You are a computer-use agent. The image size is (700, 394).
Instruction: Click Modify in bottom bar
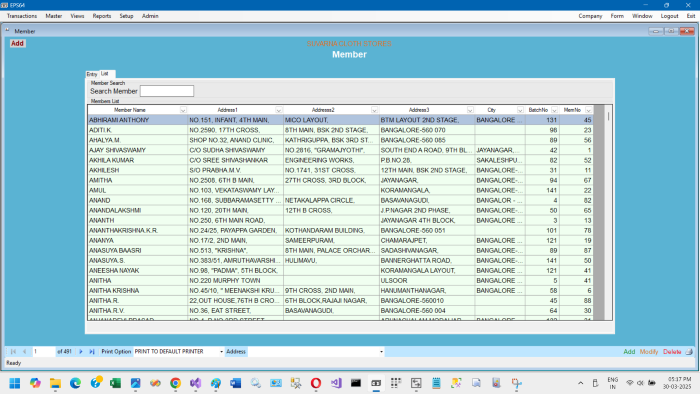pos(649,352)
